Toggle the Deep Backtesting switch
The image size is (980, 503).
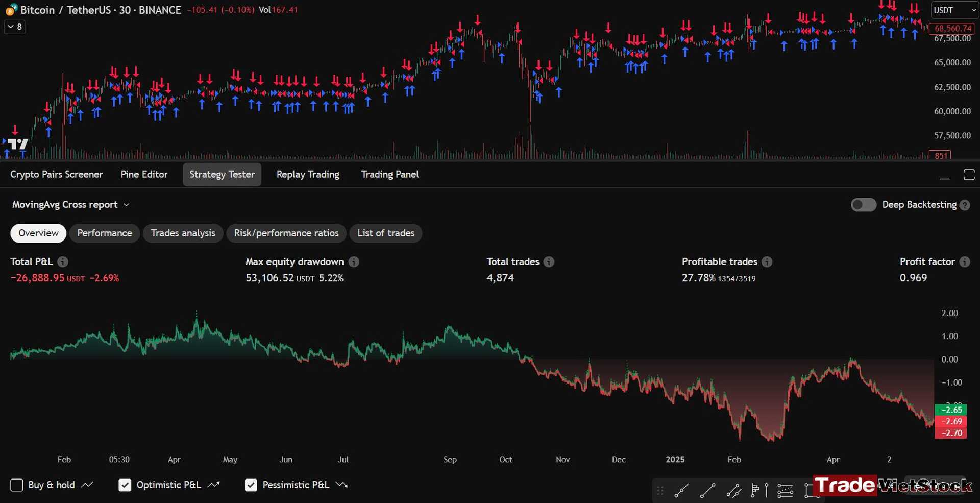pyautogui.click(x=863, y=205)
